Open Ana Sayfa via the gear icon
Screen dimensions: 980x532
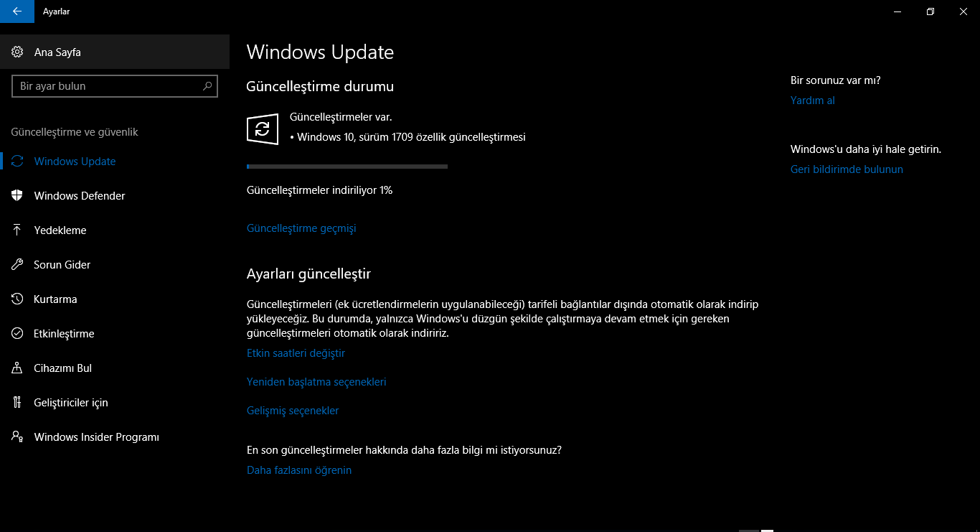17,52
